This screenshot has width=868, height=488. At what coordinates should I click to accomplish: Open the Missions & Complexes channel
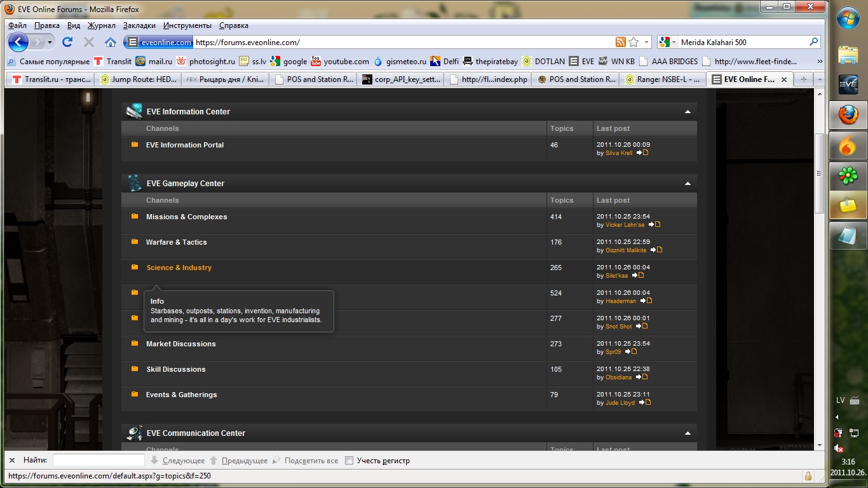(x=186, y=217)
